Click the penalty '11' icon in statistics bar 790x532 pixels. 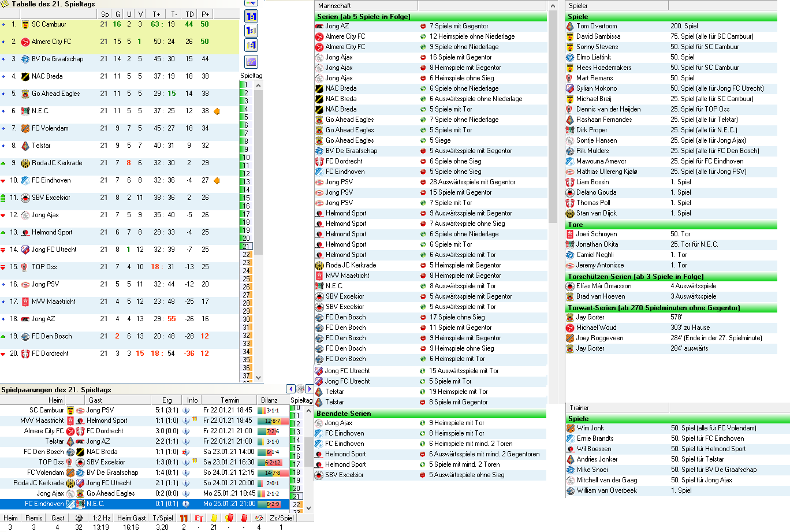point(184,518)
